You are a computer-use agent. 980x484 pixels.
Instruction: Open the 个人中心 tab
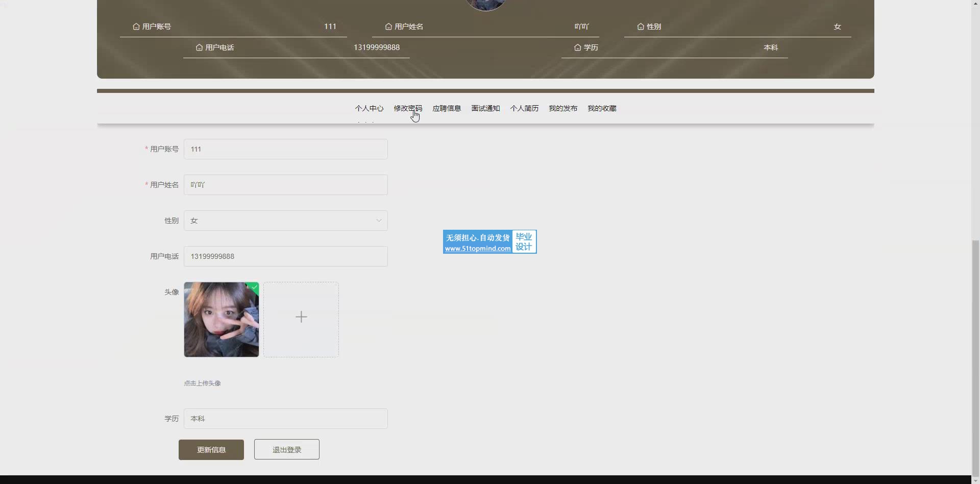point(369,108)
